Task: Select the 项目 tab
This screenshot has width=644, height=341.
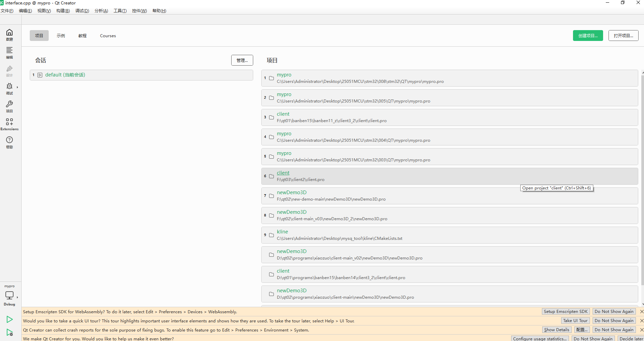Action: (39, 36)
